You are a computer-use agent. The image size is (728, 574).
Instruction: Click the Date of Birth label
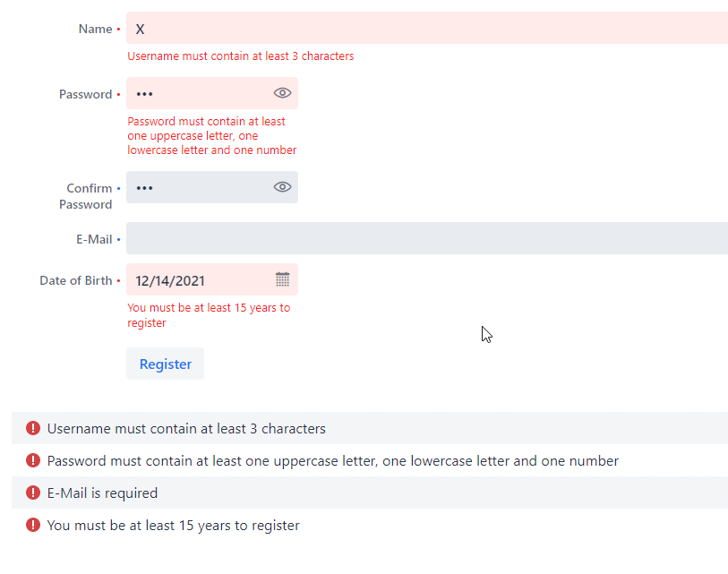tap(76, 280)
